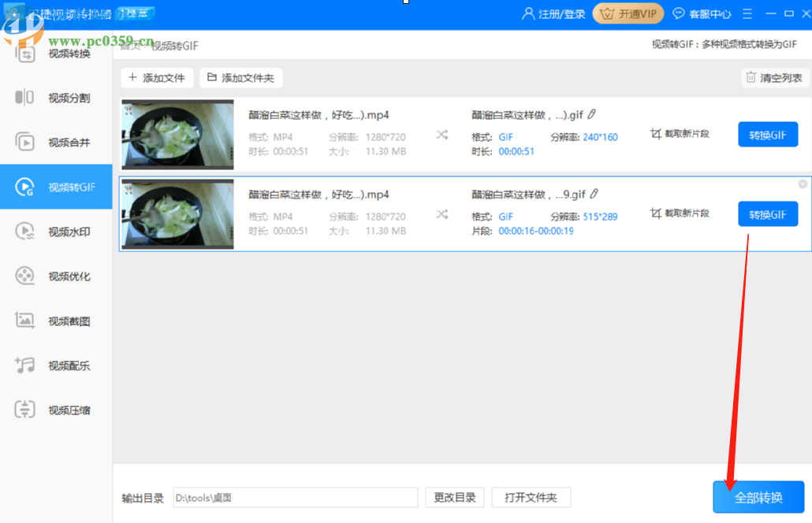Click the 视频优化 film reel icon
Image resolution: width=812 pixels, height=523 pixels.
pyautogui.click(x=24, y=276)
